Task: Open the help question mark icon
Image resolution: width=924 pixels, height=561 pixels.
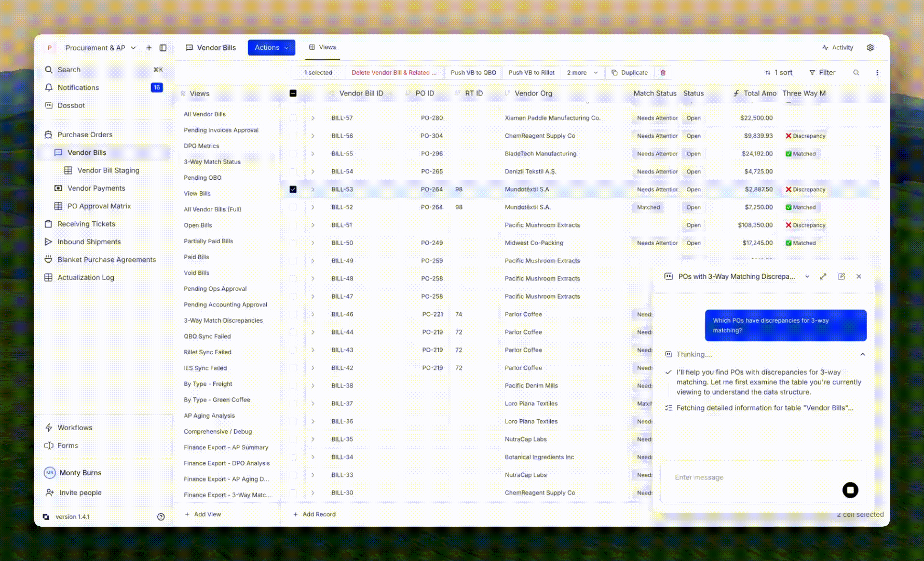Action: tap(161, 517)
